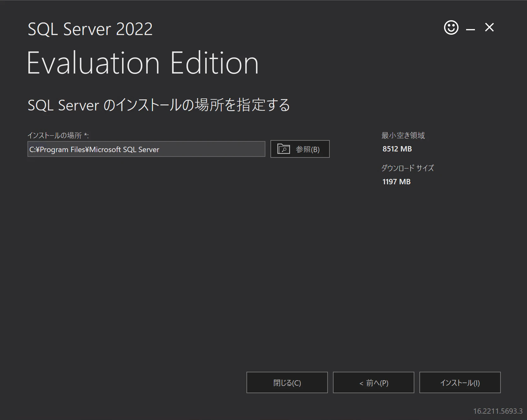Focus the インストールの場所 path field
The image size is (527, 420).
[x=146, y=149]
